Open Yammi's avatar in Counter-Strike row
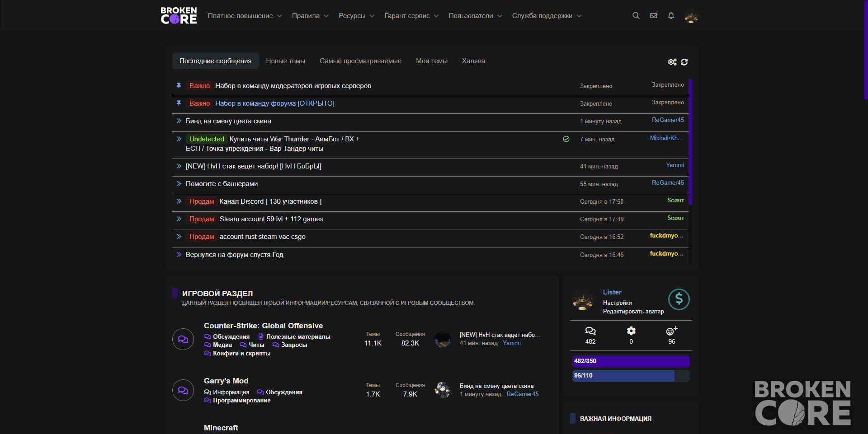 pos(443,339)
